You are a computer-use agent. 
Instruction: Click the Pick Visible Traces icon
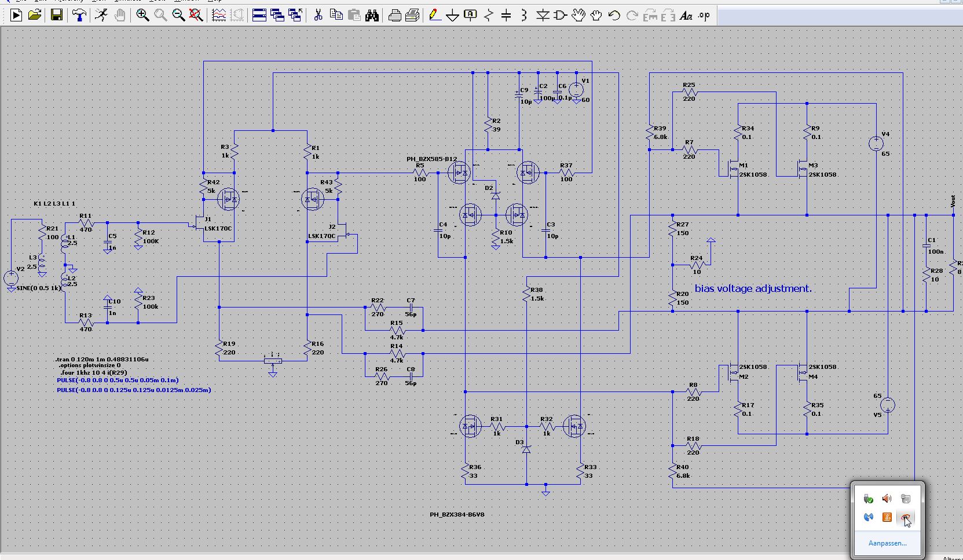(237, 16)
